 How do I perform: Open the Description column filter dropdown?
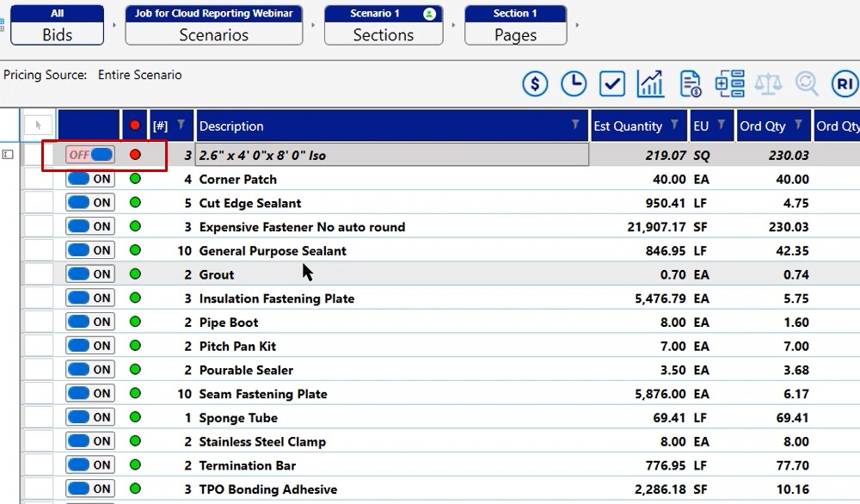click(575, 126)
